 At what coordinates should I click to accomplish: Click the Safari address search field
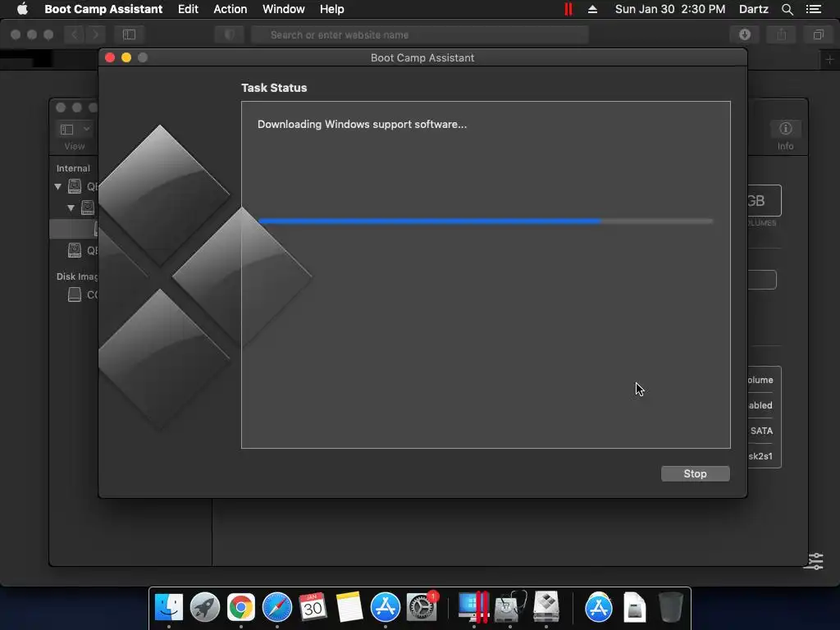[420, 34]
